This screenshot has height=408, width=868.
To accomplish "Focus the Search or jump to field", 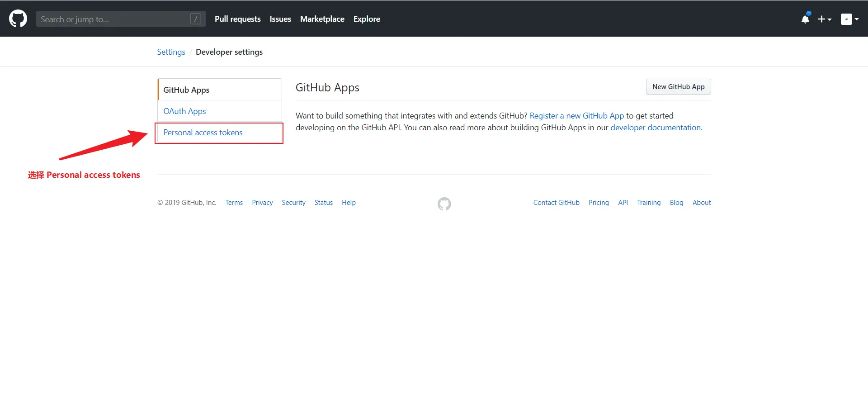I will pyautogui.click(x=121, y=19).
